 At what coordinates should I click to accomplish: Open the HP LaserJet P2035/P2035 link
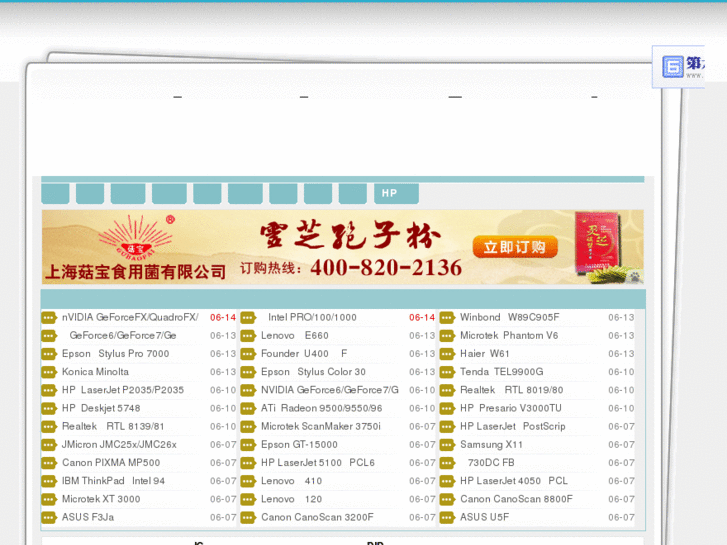pos(123,390)
